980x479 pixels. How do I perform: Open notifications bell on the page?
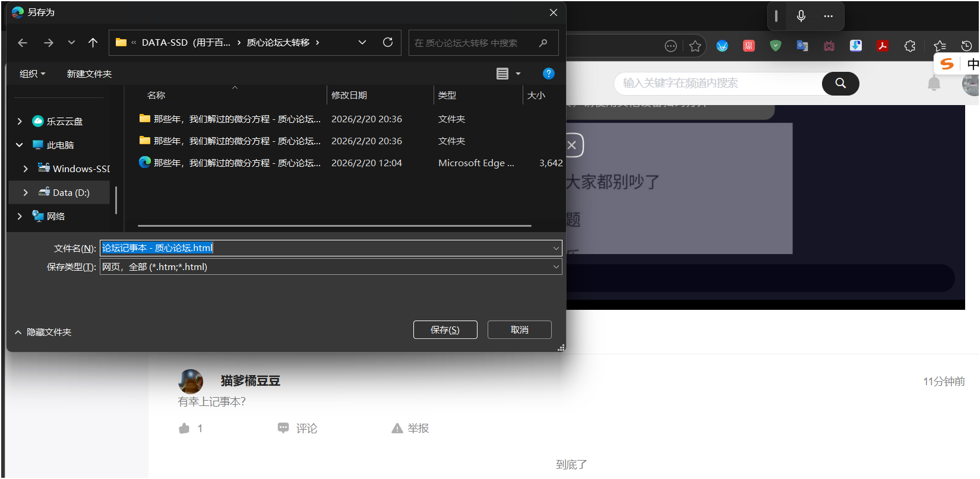(934, 83)
